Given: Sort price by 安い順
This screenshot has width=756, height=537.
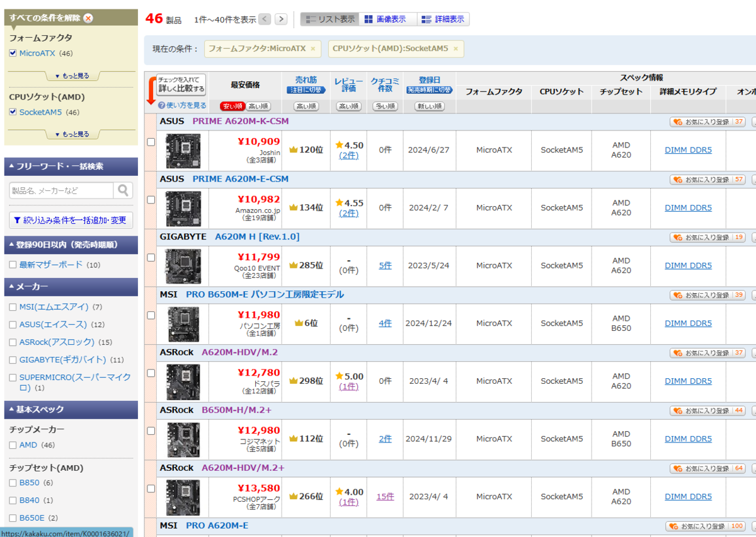Looking at the screenshot, I should [232, 107].
